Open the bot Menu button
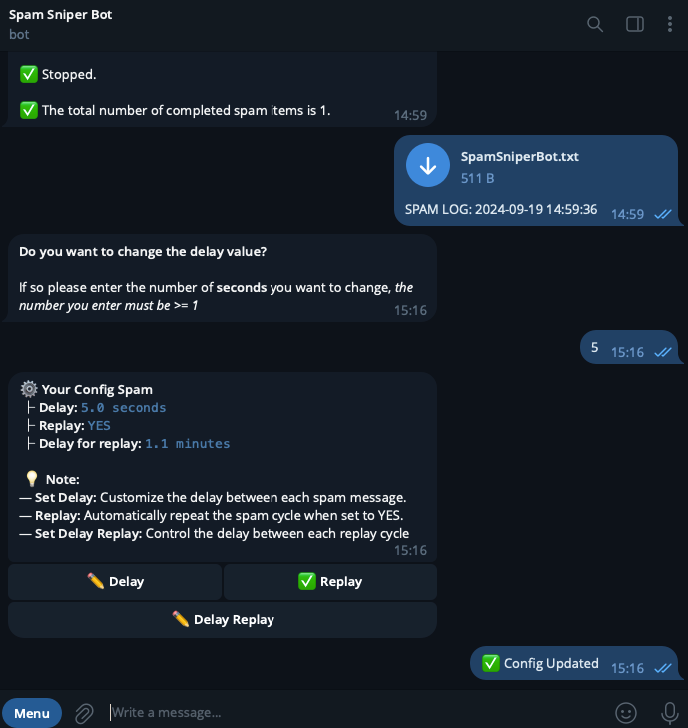This screenshot has height=728, width=688. 32,713
